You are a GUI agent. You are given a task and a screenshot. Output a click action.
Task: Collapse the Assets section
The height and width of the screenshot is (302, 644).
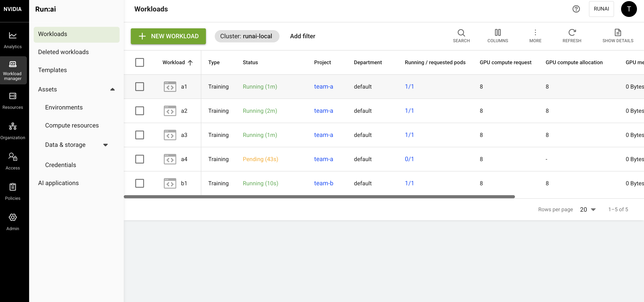(113, 89)
